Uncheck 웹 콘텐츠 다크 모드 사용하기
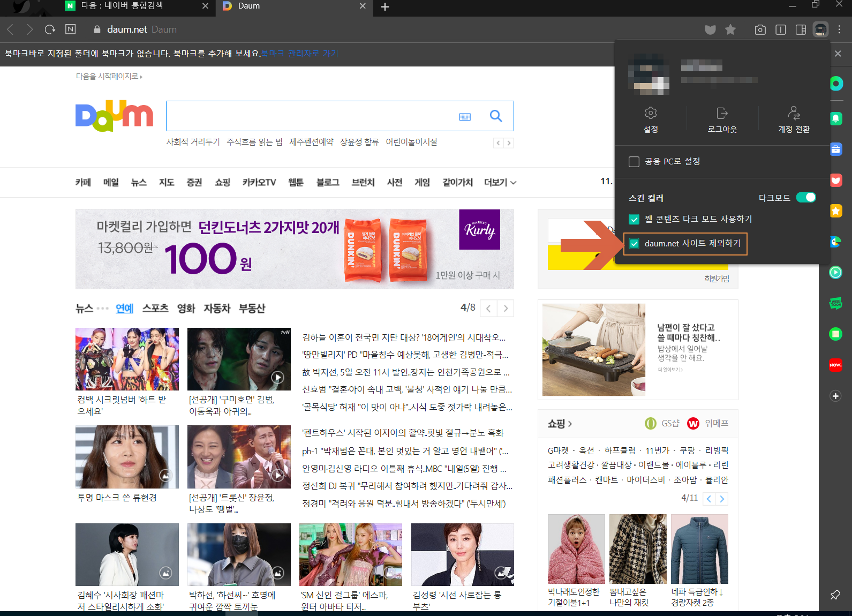852x616 pixels. pos(634,219)
